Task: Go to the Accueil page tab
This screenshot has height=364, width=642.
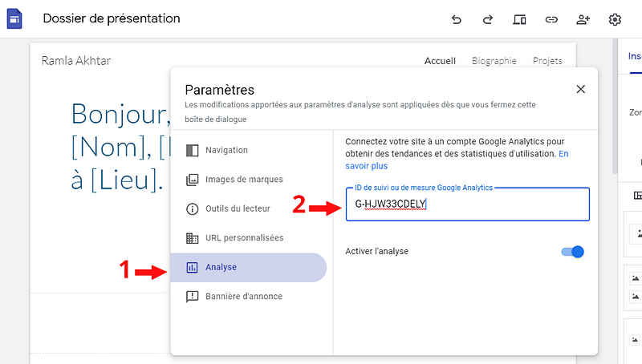Action: [440, 61]
